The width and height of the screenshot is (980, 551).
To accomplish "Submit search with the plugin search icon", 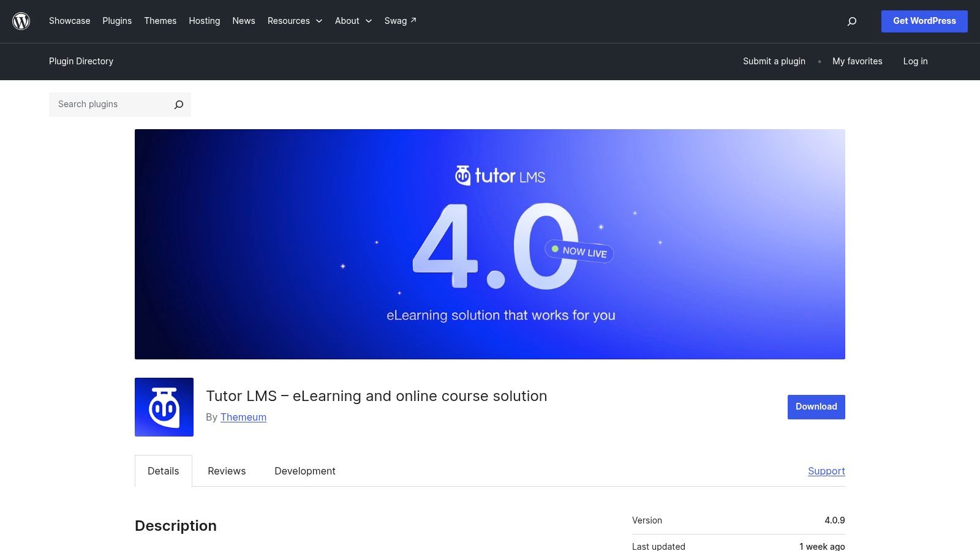I will [x=179, y=105].
